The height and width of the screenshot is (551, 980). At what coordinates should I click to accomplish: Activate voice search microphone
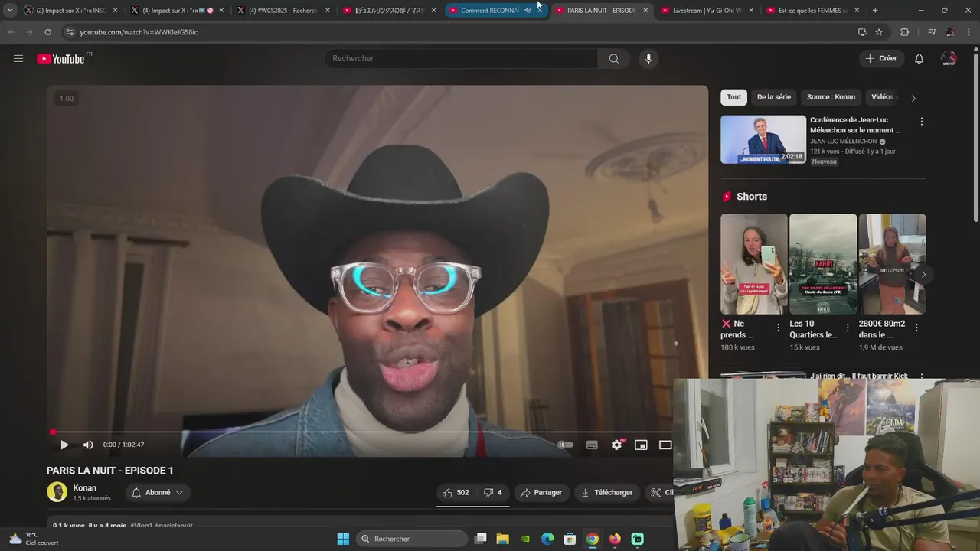tap(648, 58)
